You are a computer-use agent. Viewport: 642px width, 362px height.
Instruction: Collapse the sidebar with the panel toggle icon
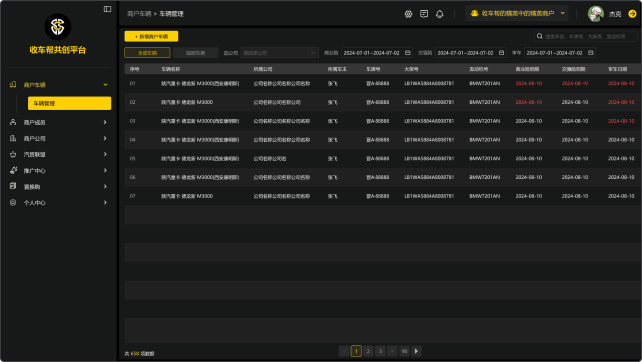107,9
